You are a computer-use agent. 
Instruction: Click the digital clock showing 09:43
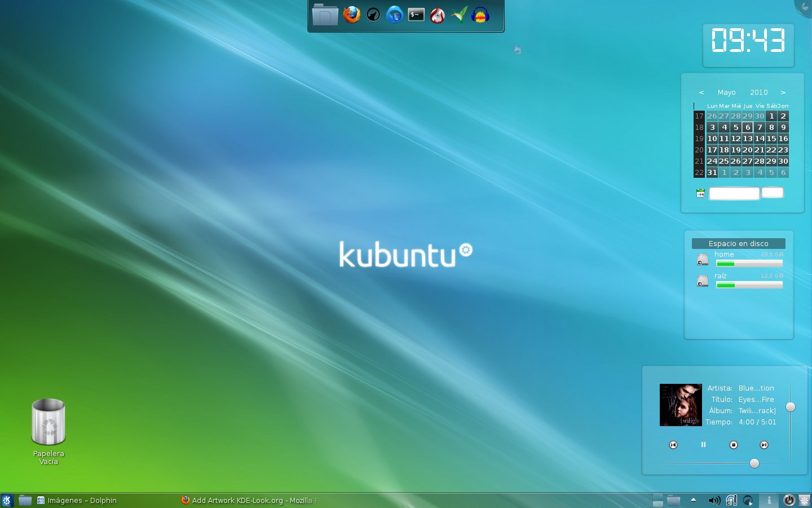[x=748, y=41]
